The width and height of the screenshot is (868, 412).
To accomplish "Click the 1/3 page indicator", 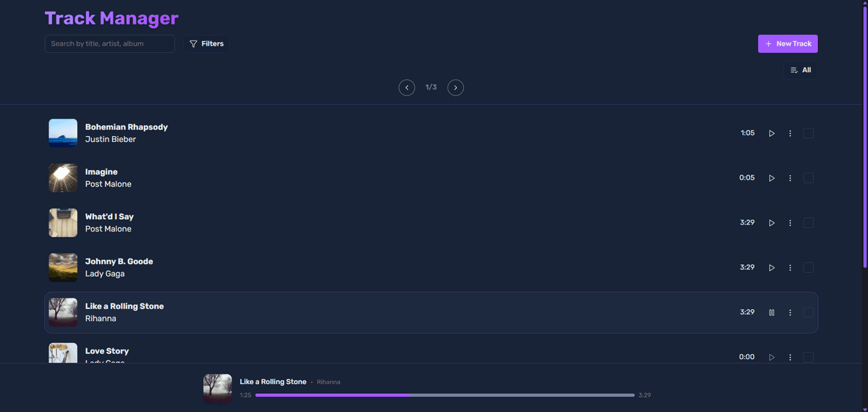I will (x=431, y=88).
